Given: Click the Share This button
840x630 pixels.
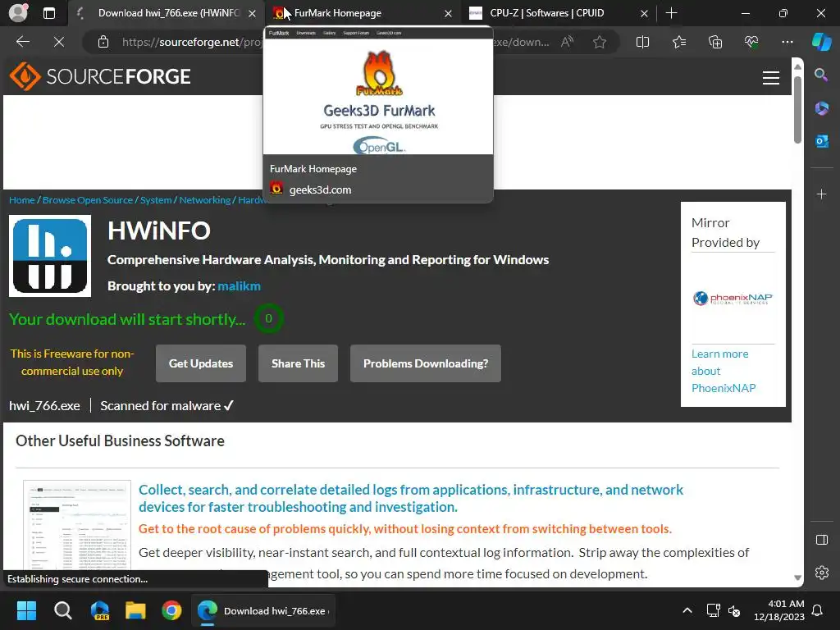Looking at the screenshot, I should click(298, 363).
